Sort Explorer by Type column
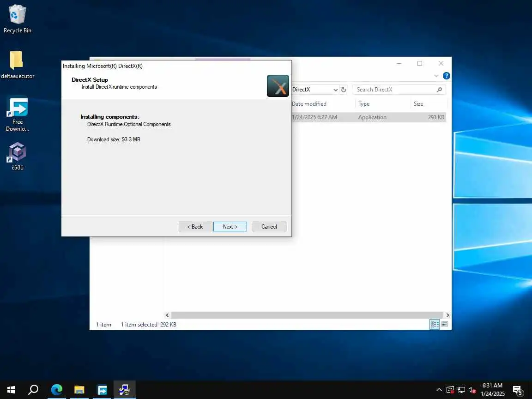The image size is (532, 399). click(x=364, y=104)
